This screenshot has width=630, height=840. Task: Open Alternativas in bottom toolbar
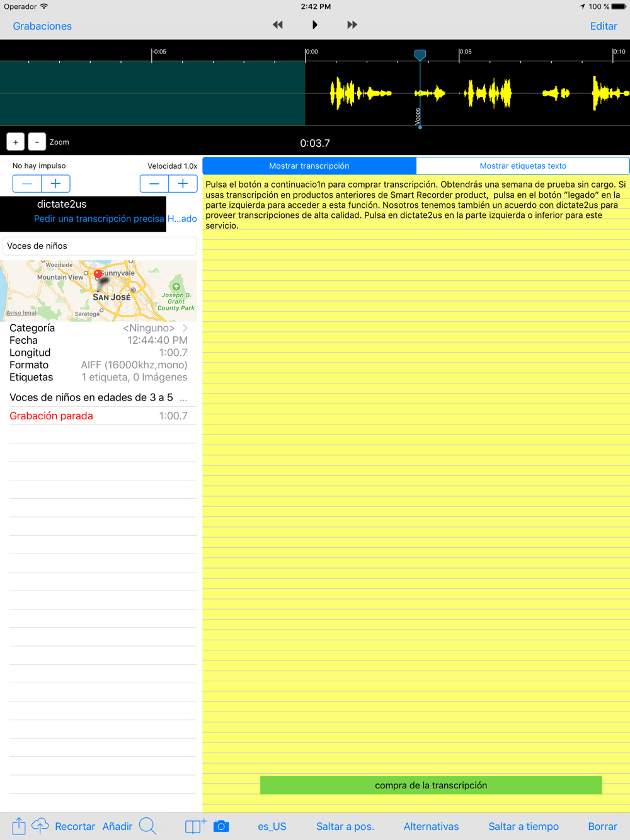tap(432, 826)
